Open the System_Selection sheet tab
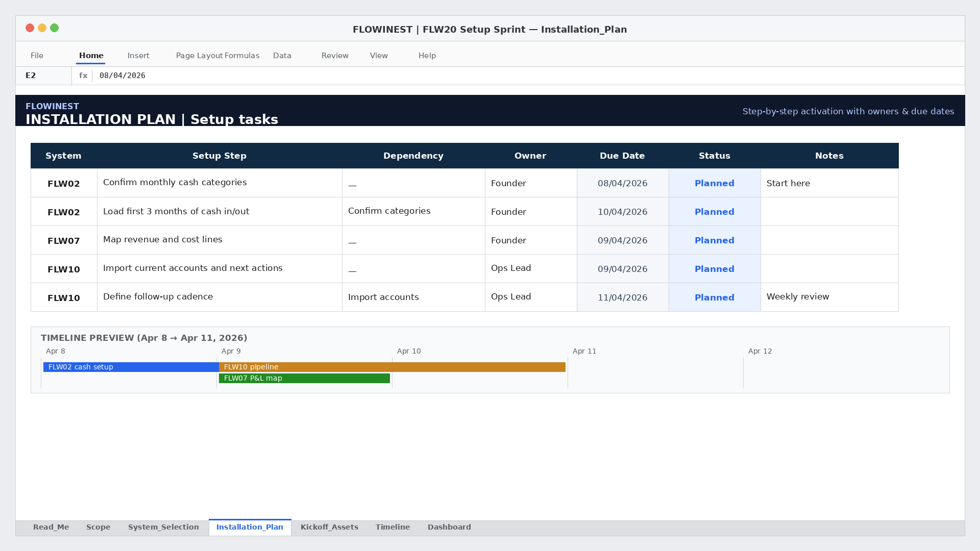 click(163, 527)
